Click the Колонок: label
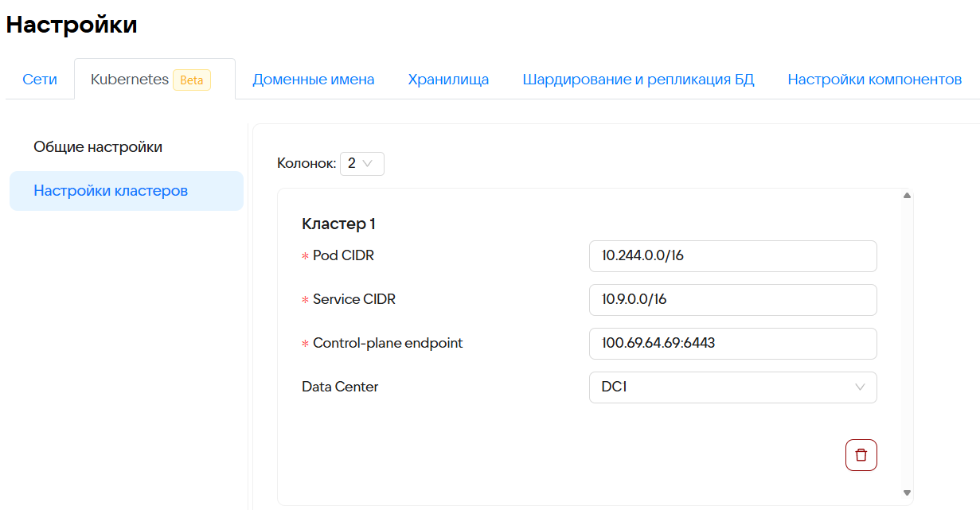980x510 pixels. pyautogui.click(x=306, y=163)
